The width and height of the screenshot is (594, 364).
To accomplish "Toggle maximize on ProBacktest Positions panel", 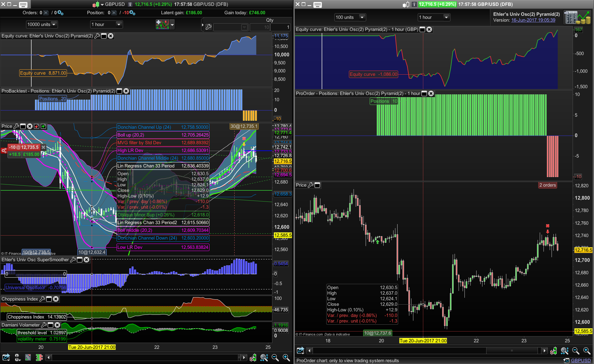I will pyautogui.click(x=119, y=91).
